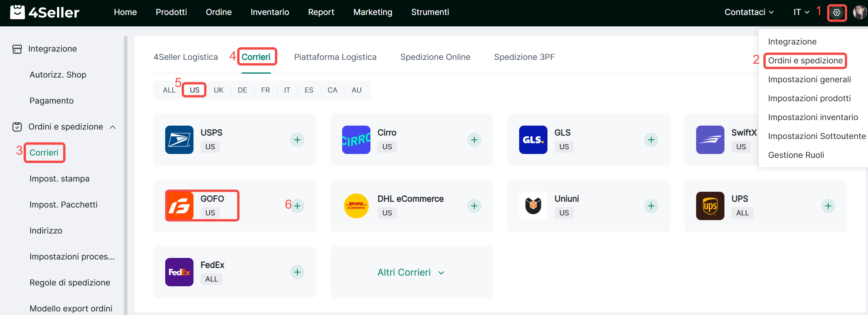Open the user profile avatar
868x315 pixels.
[860, 13]
